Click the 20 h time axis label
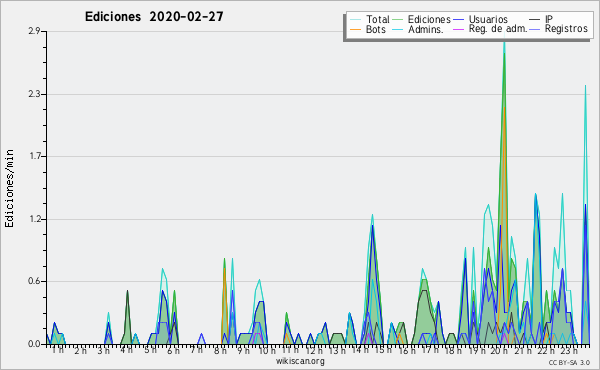The height and width of the screenshot is (370, 600). tap(496, 350)
